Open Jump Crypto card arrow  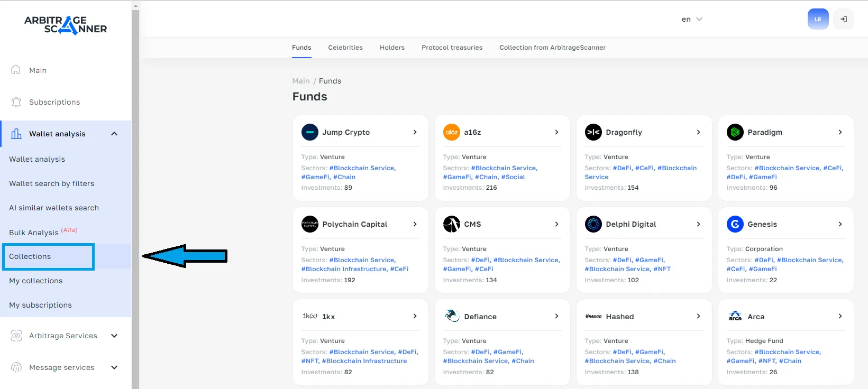point(415,132)
